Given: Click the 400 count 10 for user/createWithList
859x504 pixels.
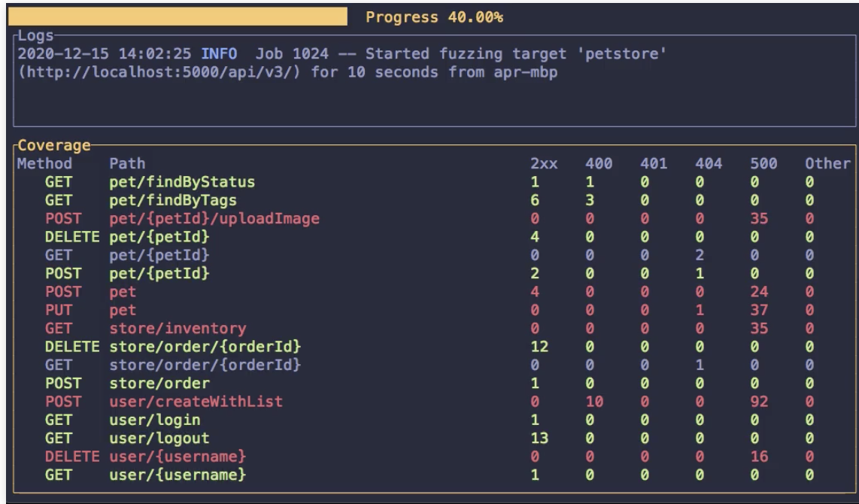Looking at the screenshot, I should [594, 402].
